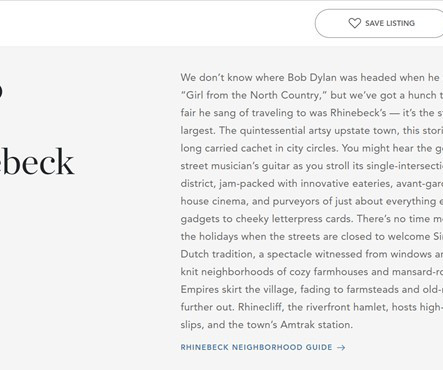Image resolution: width=443 pixels, height=370 pixels.
Task: Click the phrase "cheeky letterpress cards"
Action: click(x=293, y=219)
